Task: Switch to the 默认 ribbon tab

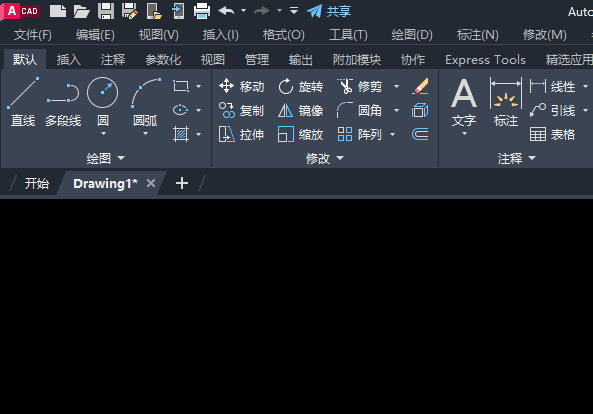Action: coord(25,59)
